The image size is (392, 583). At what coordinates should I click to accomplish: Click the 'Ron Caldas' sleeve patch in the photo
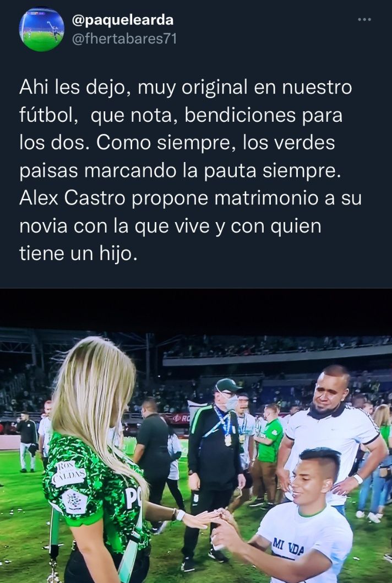[x=68, y=473]
